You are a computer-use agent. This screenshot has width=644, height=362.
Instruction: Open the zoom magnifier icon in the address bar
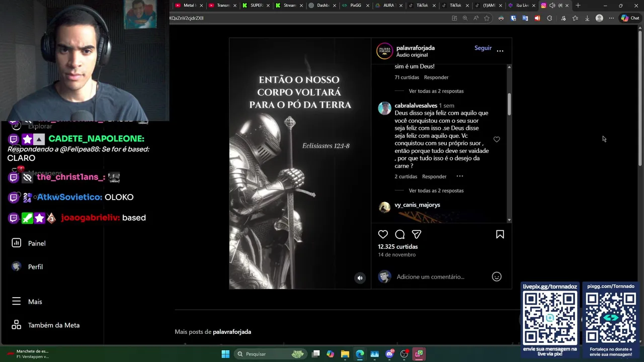click(x=465, y=18)
